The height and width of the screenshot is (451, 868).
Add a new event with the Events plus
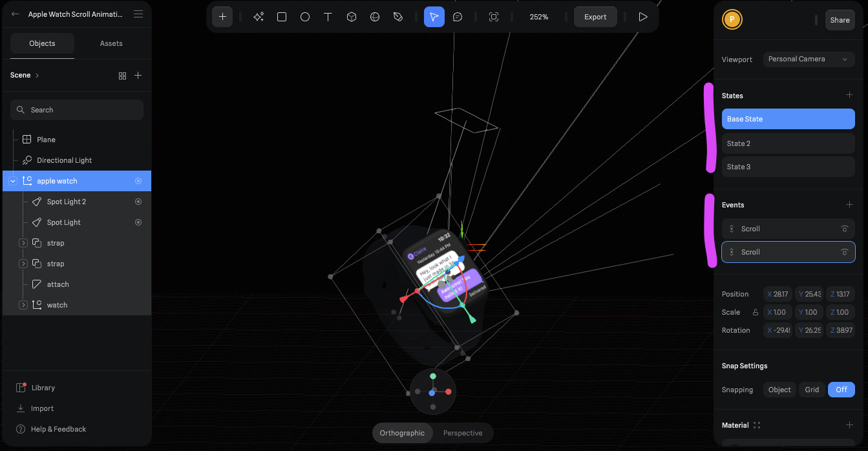coord(849,204)
